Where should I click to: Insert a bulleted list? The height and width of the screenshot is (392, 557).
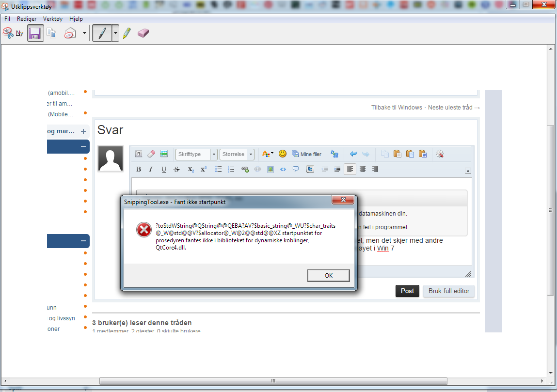click(x=218, y=170)
